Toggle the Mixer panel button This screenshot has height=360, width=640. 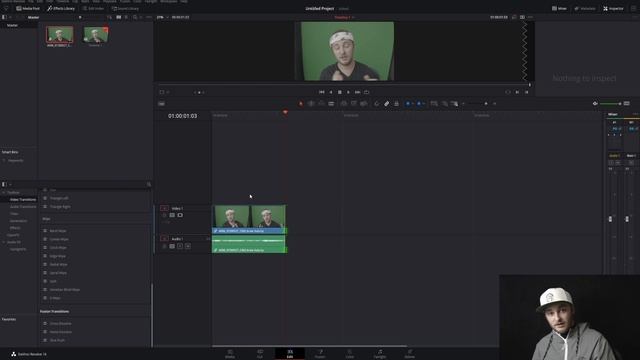tap(559, 8)
